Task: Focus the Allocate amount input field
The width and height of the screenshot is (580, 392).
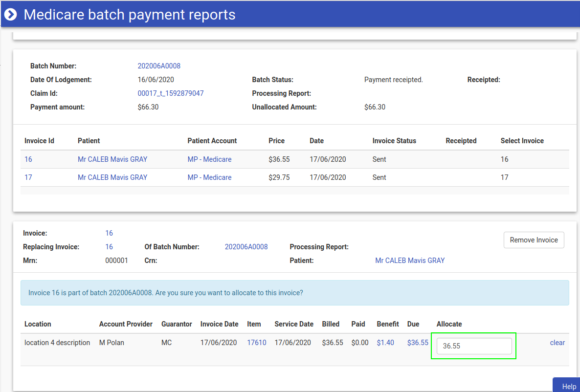Action: (x=474, y=346)
